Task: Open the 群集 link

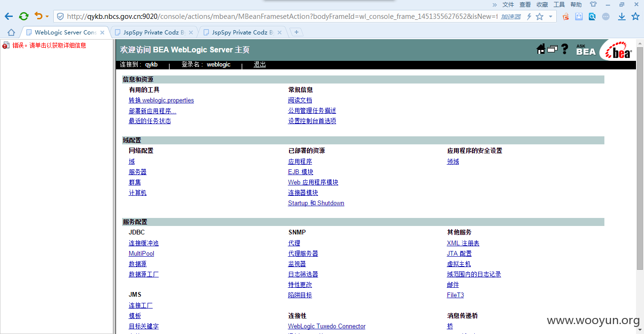Action: coord(135,183)
